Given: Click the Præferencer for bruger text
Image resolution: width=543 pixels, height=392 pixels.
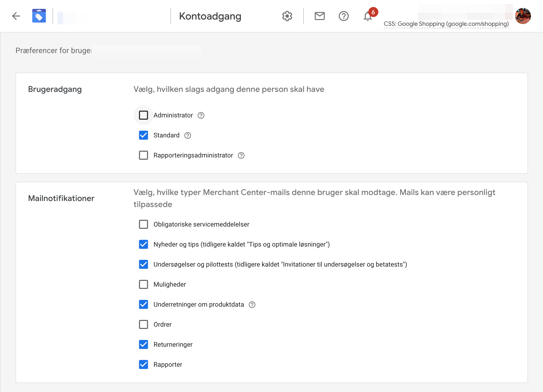Looking at the screenshot, I should [54, 51].
